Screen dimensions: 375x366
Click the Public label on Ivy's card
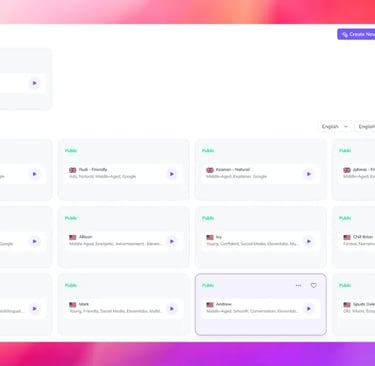[208, 218]
